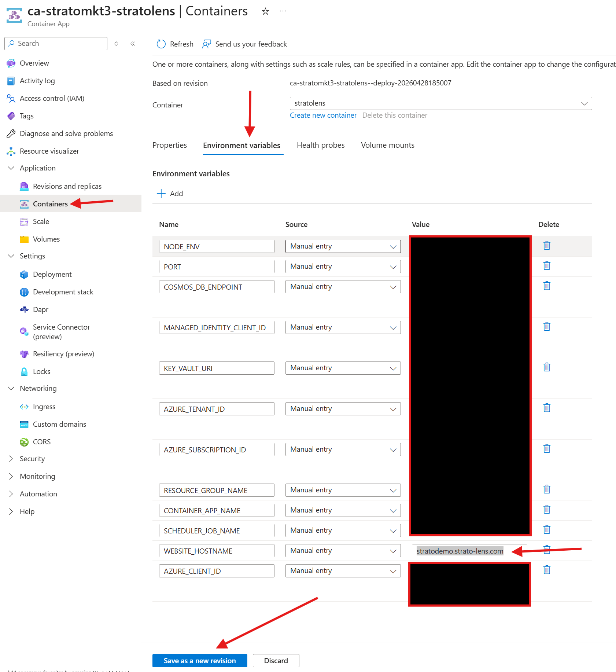This screenshot has width=616, height=672.
Task: Open Source dropdown for NODE_ENV row
Action: coord(343,246)
